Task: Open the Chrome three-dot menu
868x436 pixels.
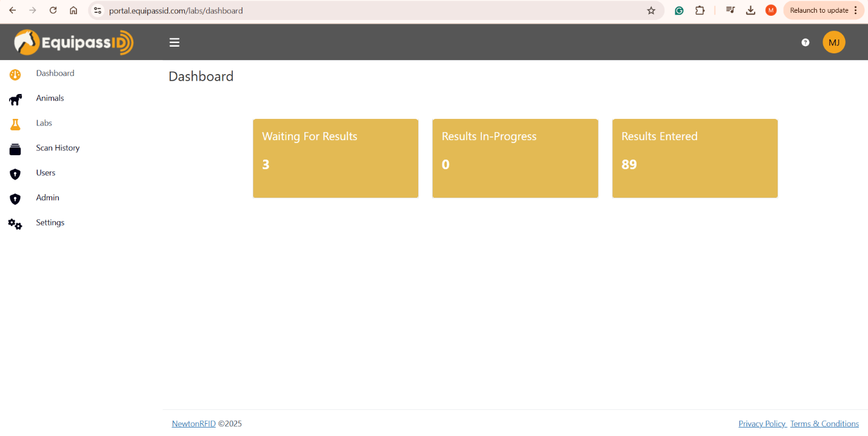Action: pos(855,10)
